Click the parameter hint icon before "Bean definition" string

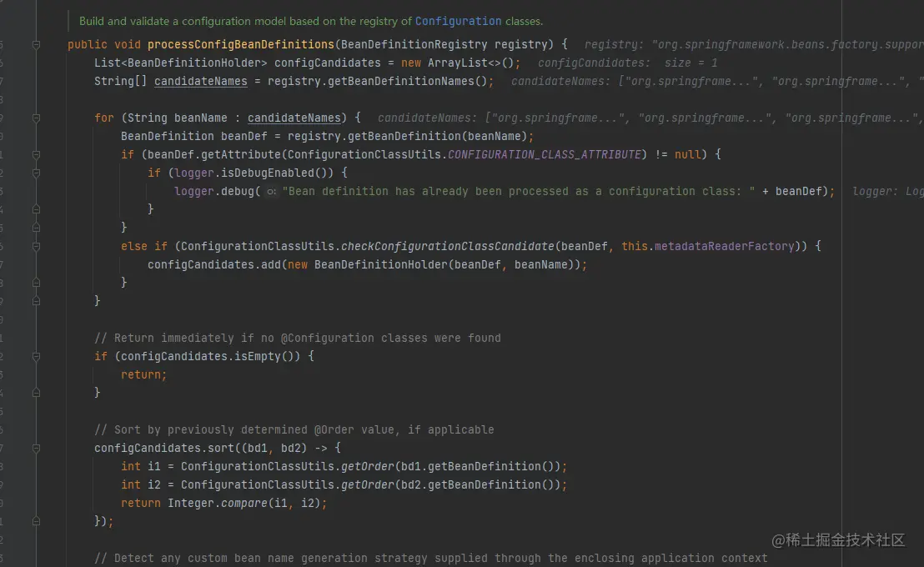pos(271,192)
